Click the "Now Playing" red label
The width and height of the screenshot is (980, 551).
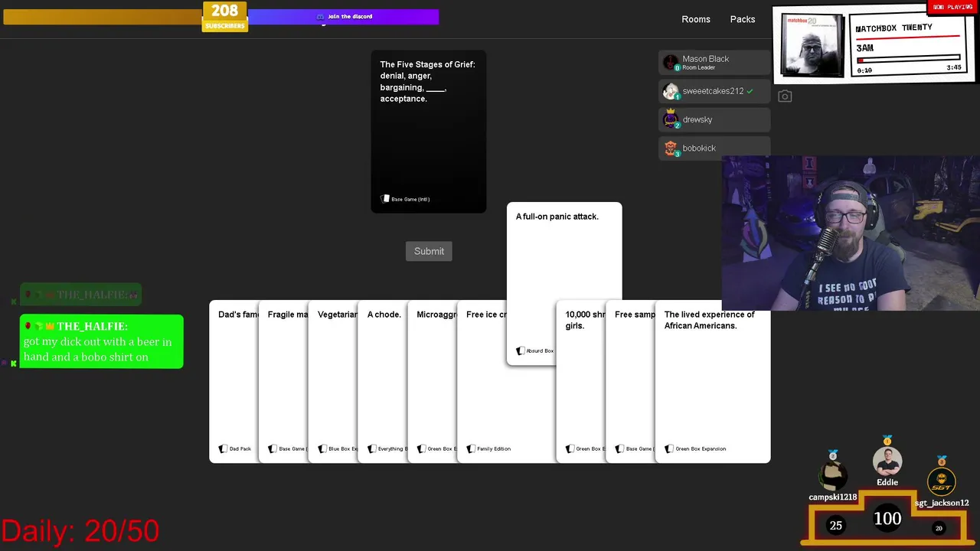(x=953, y=7)
